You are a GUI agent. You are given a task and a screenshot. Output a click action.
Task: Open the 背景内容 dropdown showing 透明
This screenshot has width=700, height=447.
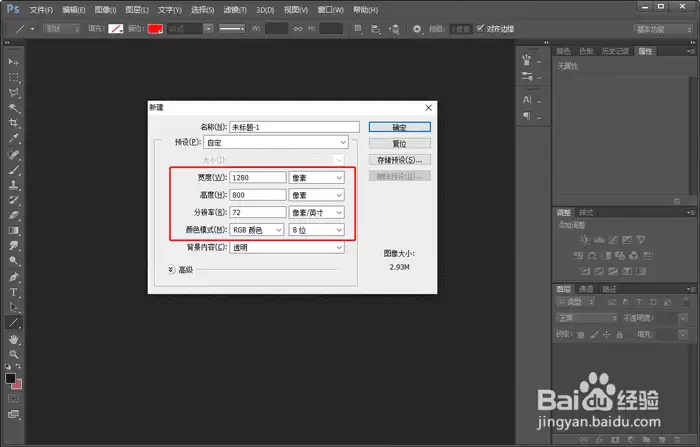(x=287, y=247)
